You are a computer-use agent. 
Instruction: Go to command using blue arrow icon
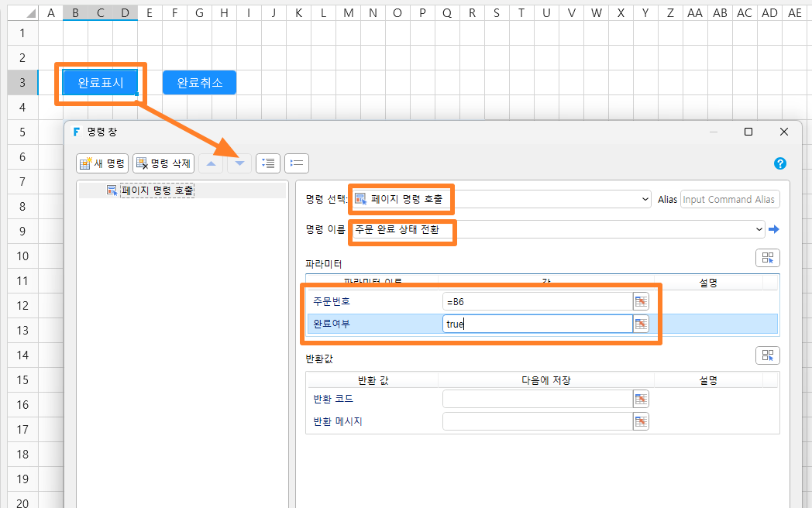pos(774,229)
